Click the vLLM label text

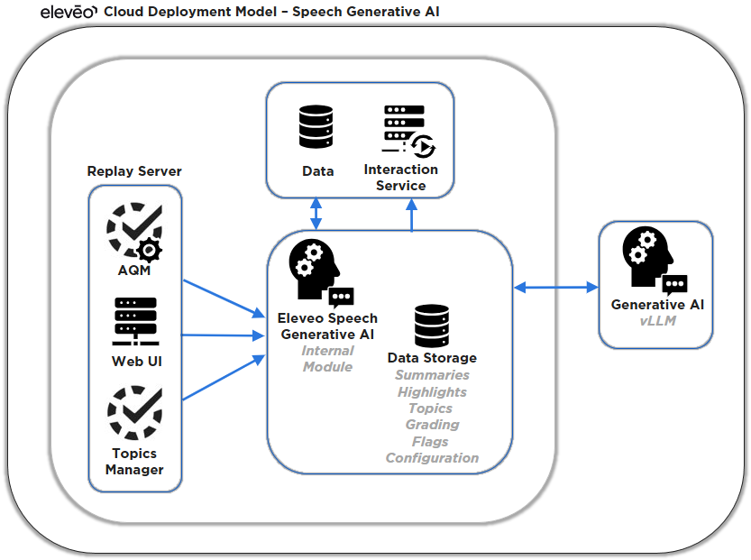click(657, 321)
